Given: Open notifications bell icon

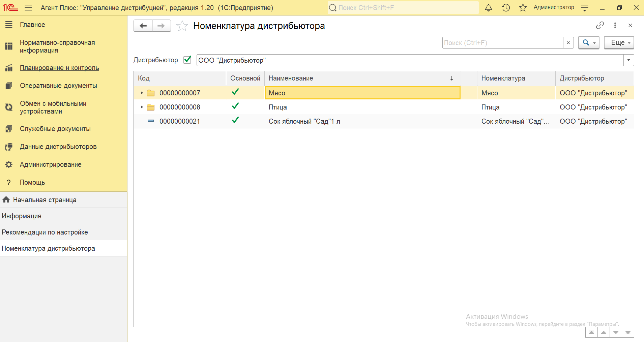Looking at the screenshot, I should click(488, 7).
